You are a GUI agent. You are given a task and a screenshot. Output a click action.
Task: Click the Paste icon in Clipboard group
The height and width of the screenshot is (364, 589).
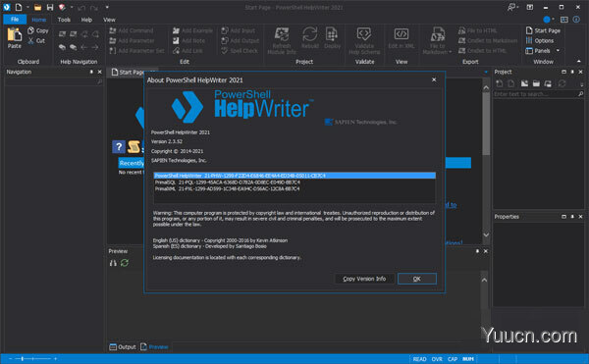click(15, 35)
